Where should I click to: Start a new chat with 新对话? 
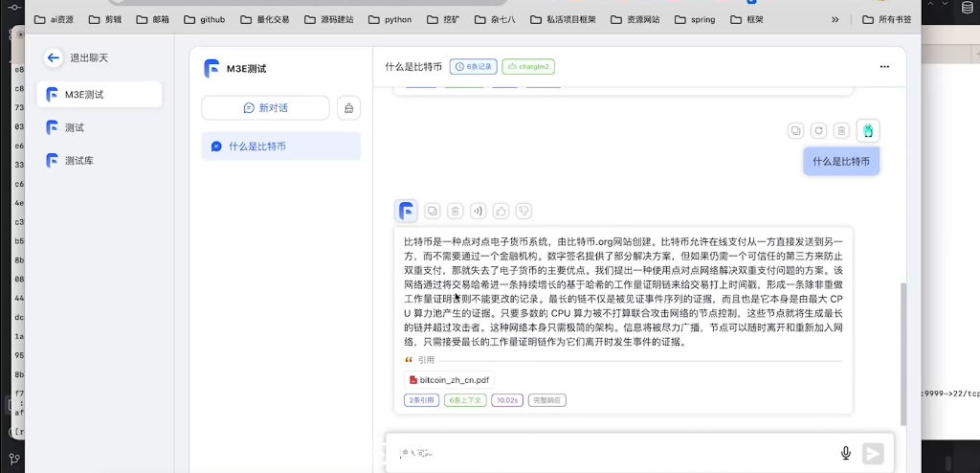tap(265, 108)
